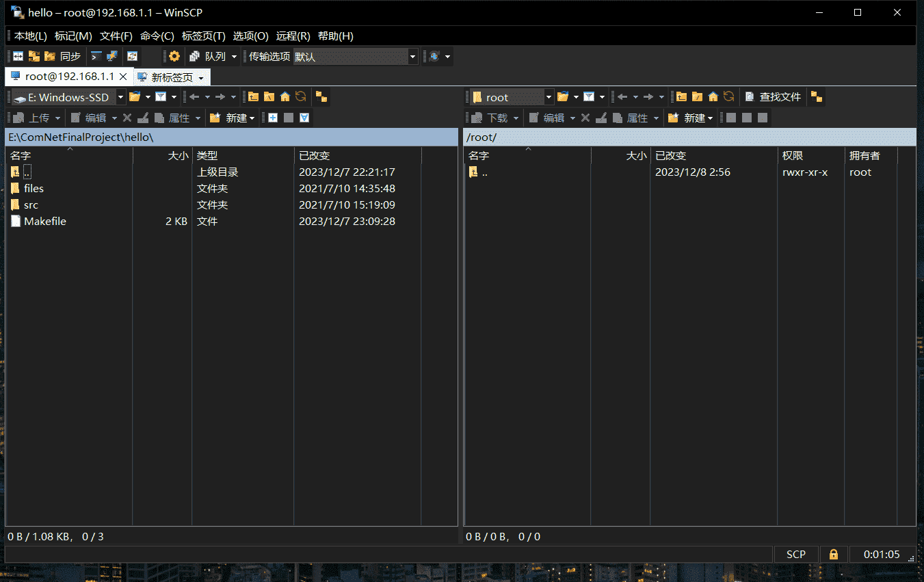The height and width of the screenshot is (582, 924).
Task: Open the 传输选项 transfer settings combo box
Action: [355, 57]
